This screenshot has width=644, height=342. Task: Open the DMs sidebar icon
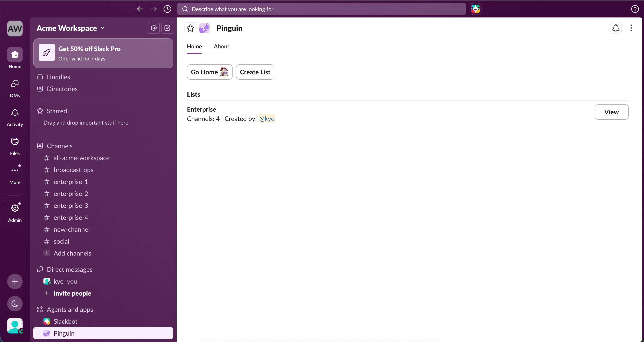click(15, 83)
